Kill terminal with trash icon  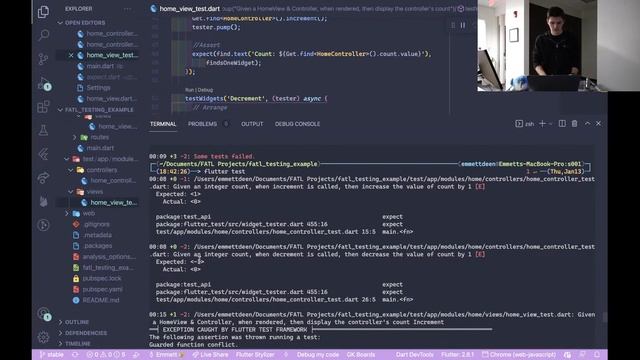(574, 124)
